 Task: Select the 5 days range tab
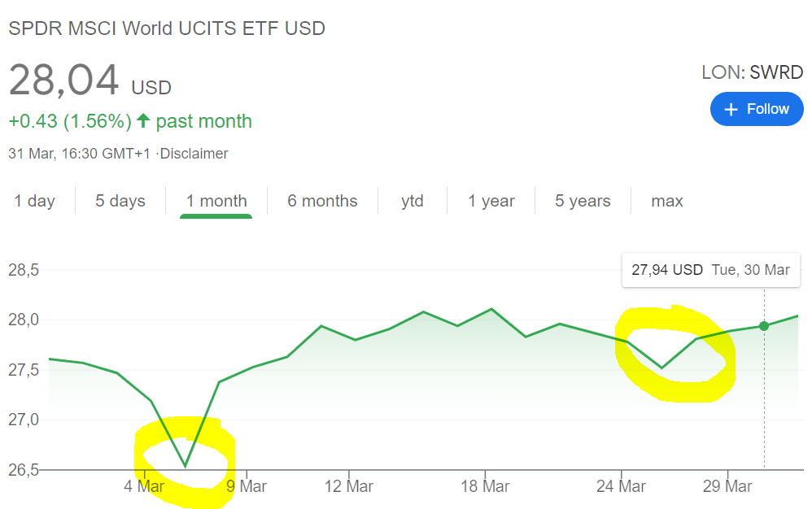(x=120, y=201)
